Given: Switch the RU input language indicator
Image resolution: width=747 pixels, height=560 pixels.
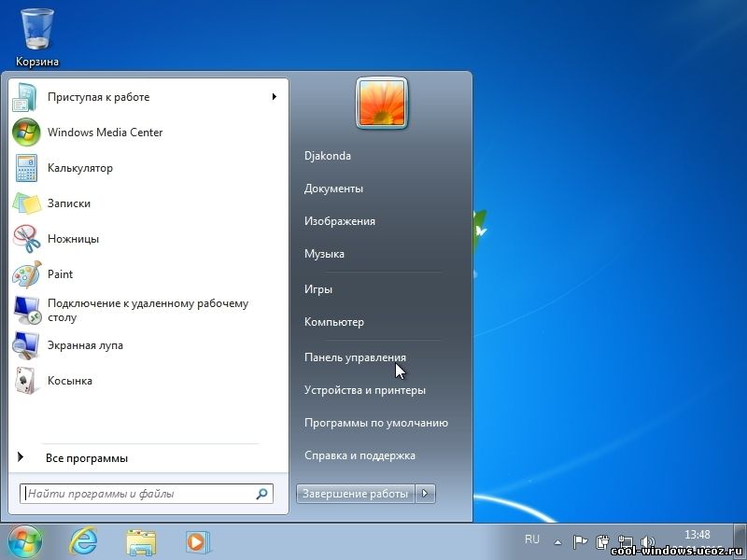Looking at the screenshot, I should 532,539.
